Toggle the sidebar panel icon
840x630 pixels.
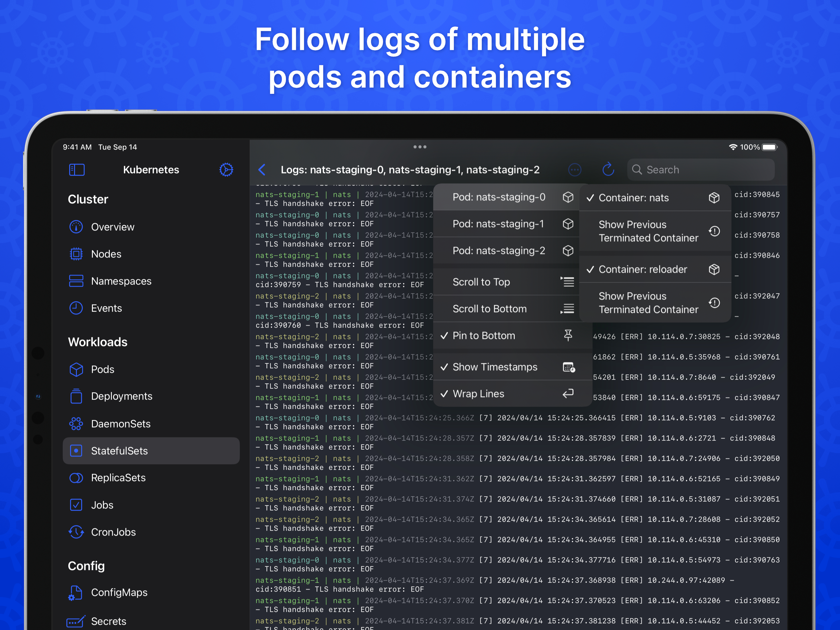tap(77, 170)
